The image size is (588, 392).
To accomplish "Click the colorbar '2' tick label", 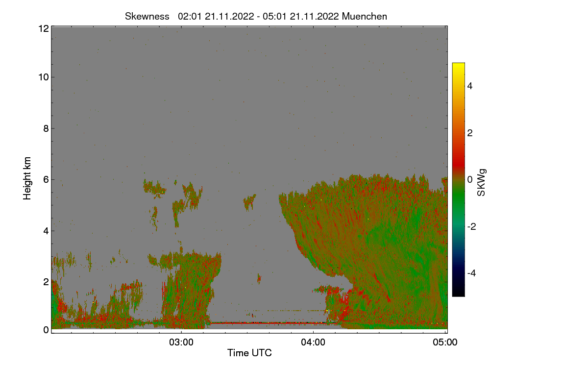I will [x=470, y=133].
